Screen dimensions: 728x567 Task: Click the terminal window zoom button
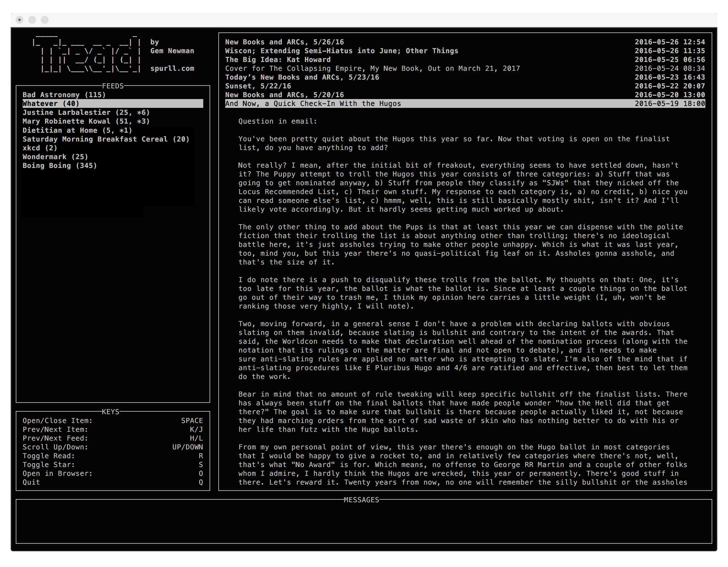(x=45, y=20)
